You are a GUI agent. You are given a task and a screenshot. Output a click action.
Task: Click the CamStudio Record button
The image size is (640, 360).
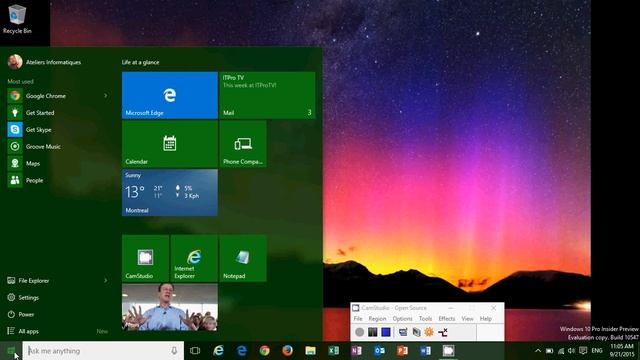coord(359,332)
